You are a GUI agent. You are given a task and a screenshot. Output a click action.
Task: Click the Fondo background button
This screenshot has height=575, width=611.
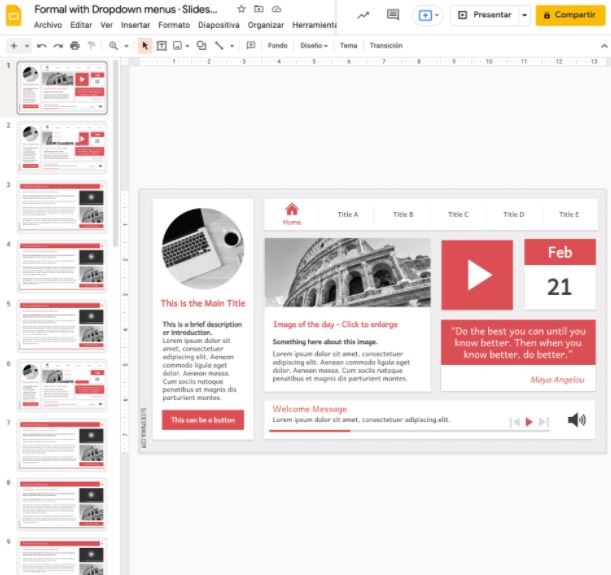[x=277, y=46]
